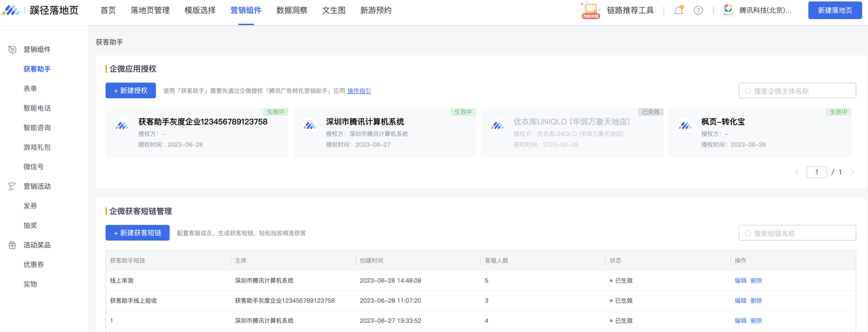This screenshot has width=868, height=332.
Task: Select 微信号 in sidebar
Action: [34, 167]
